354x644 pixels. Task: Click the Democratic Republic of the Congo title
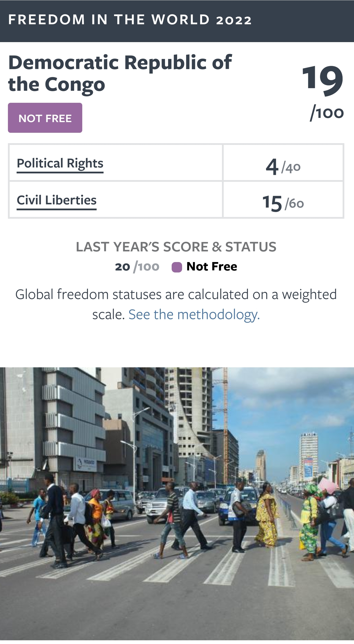[x=120, y=73]
